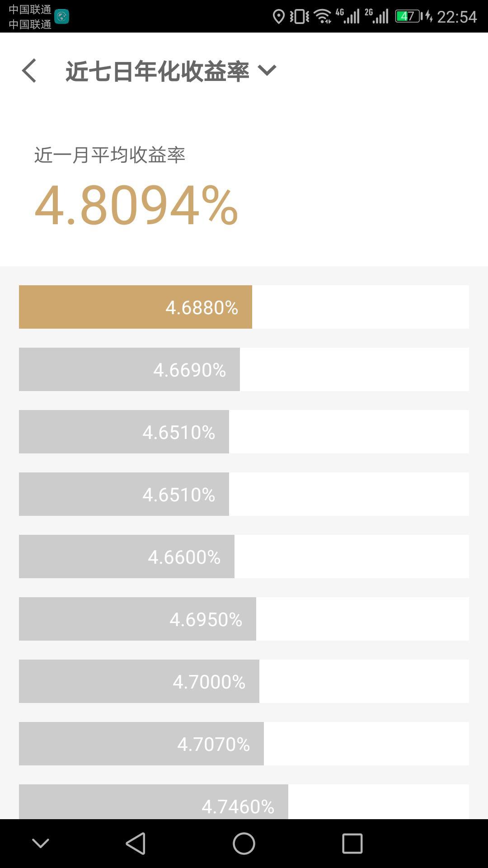Viewport: 488px width, 868px height.
Task: Expand the 近七日年化收益率 dropdown chevron
Action: (x=267, y=71)
